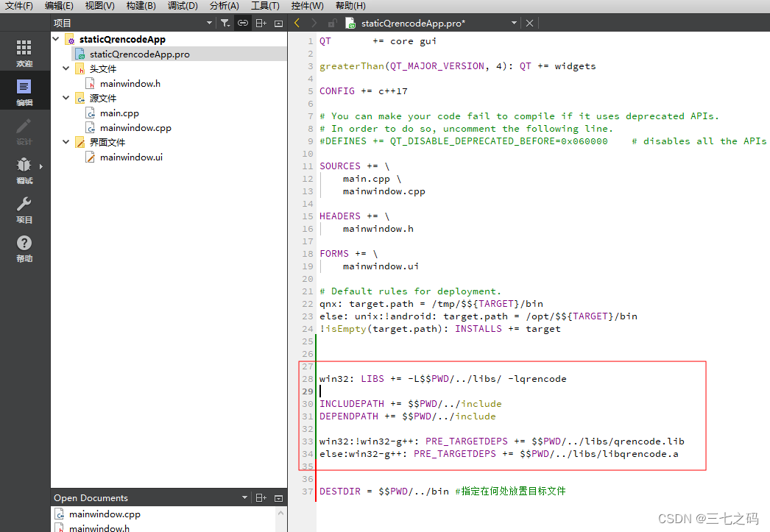Split the project panel with the split icon
This screenshot has height=532, width=770.
pyautogui.click(x=261, y=23)
